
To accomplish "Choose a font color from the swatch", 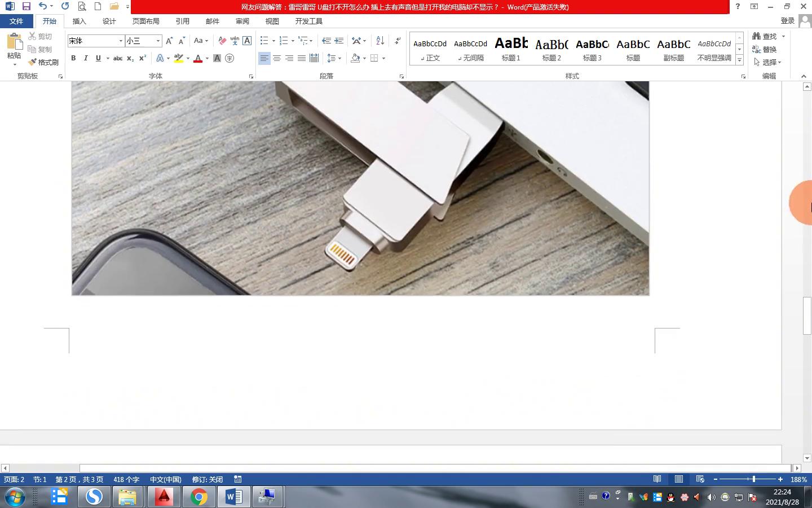I will click(198, 58).
